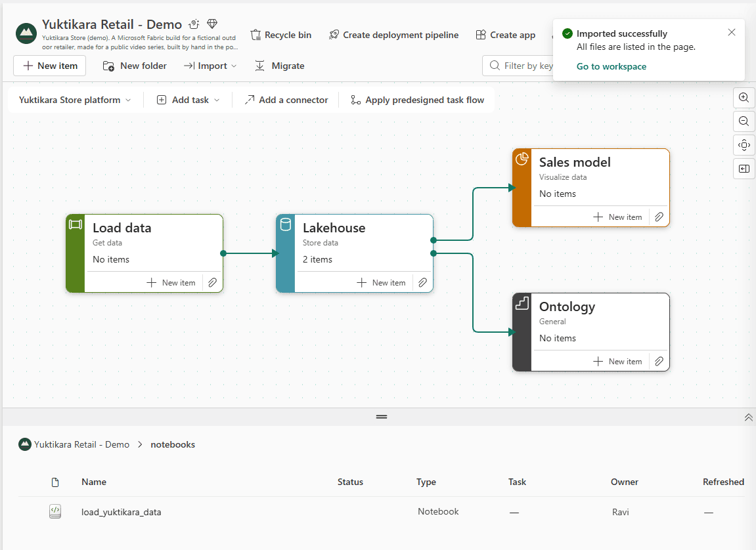Click the Lakehouse Store data cylinder icon

286,224
